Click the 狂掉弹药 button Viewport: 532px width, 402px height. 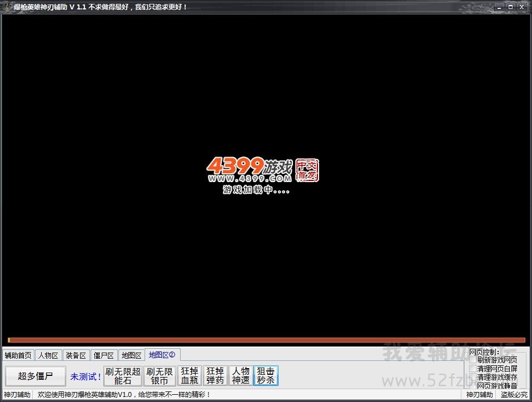click(x=215, y=376)
